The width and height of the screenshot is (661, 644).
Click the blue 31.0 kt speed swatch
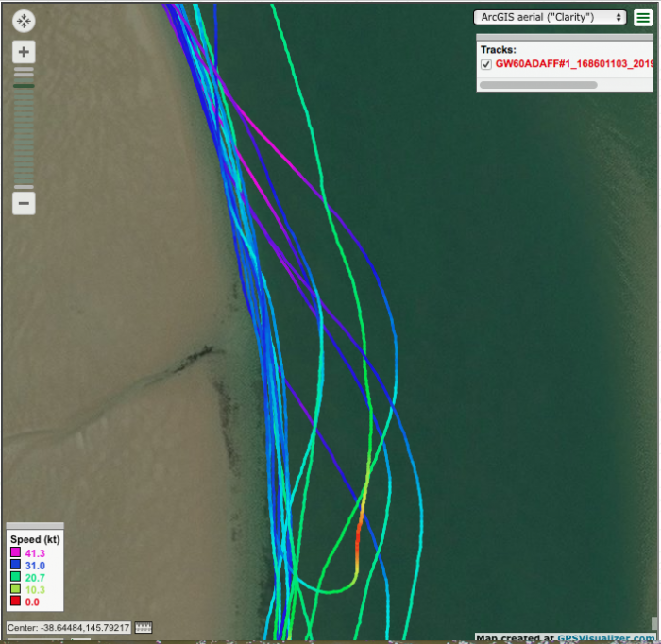(x=15, y=565)
